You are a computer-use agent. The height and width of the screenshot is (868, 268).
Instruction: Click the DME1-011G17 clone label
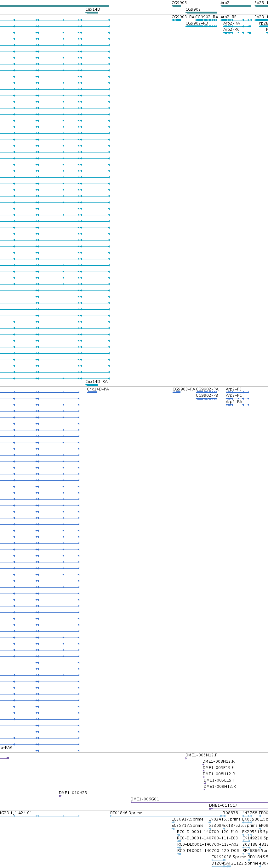pyautogui.click(x=223, y=805)
